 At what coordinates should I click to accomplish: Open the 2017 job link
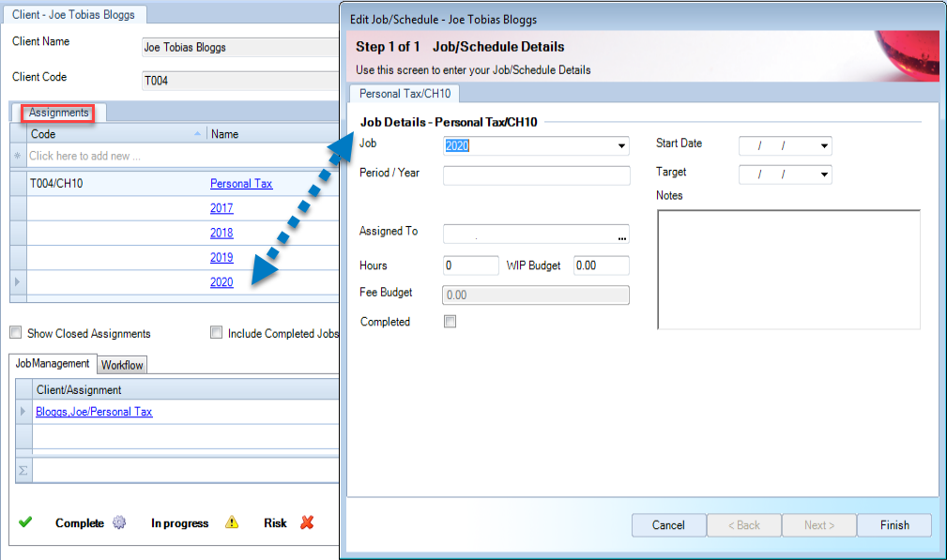pos(221,208)
